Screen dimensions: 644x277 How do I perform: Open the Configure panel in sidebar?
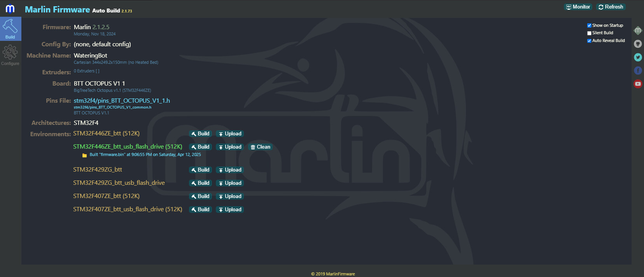10,55
